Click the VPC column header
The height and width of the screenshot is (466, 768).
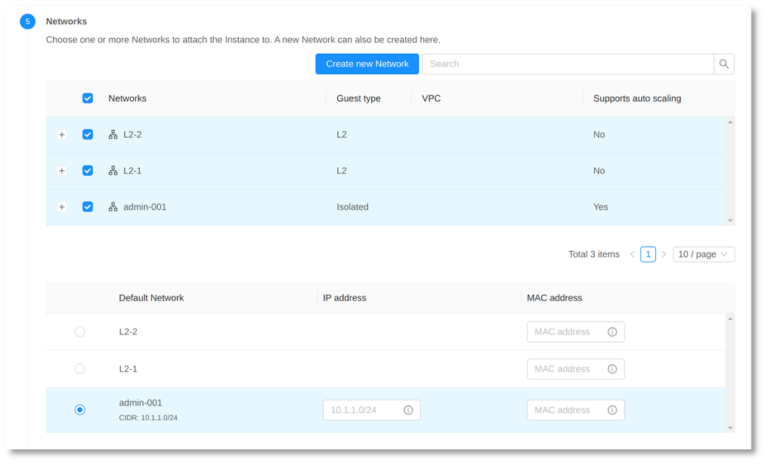pos(431,98)
